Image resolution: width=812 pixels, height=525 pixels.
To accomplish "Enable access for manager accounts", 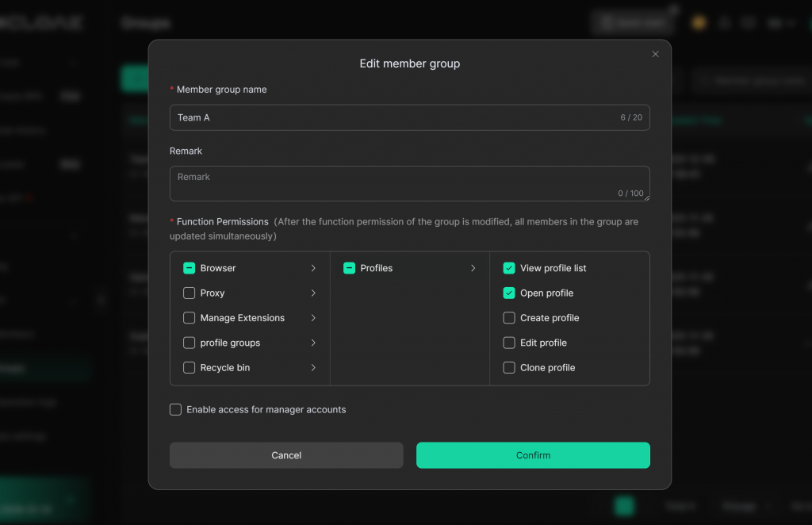I will (x=176, y=409).
